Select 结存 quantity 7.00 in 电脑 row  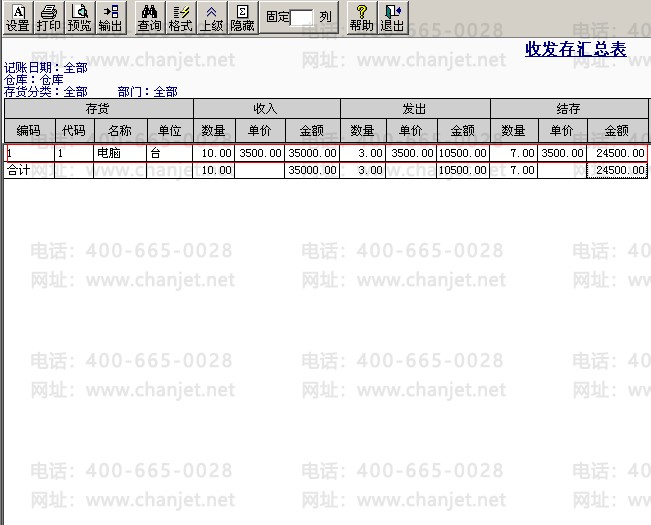coord(514,153)
